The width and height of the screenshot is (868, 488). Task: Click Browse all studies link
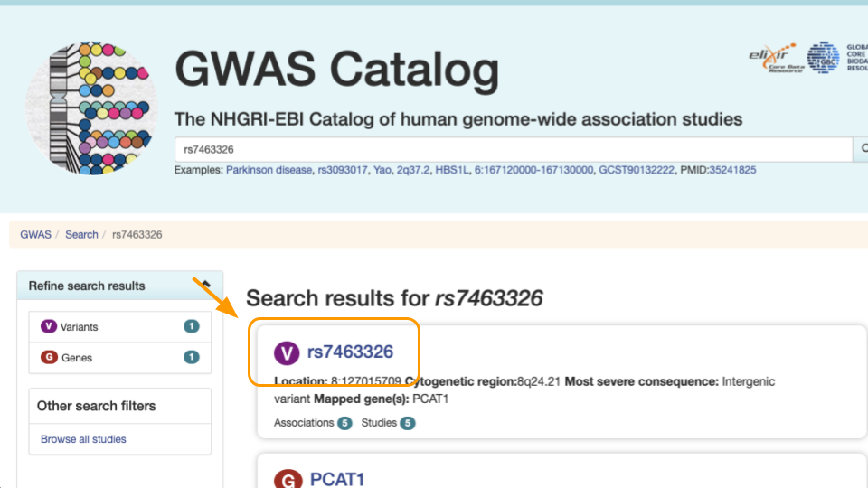pos(83,439)
